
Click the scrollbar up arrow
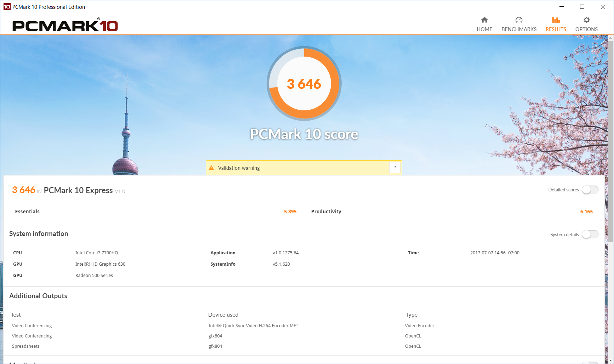611,37
